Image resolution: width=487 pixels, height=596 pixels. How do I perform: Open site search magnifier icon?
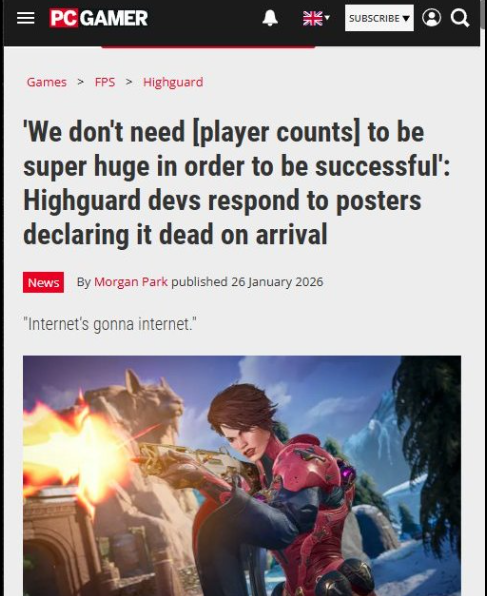(x=460, y=18)
